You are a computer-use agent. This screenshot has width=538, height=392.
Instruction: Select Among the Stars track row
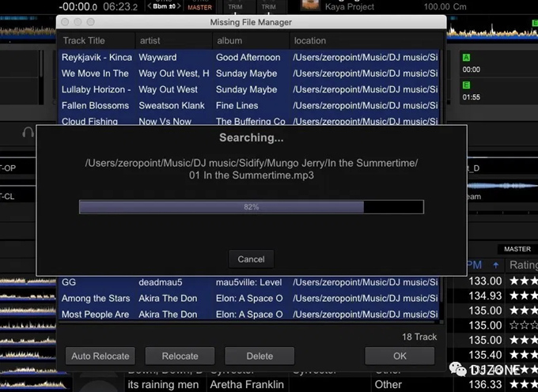click(248, 299)
